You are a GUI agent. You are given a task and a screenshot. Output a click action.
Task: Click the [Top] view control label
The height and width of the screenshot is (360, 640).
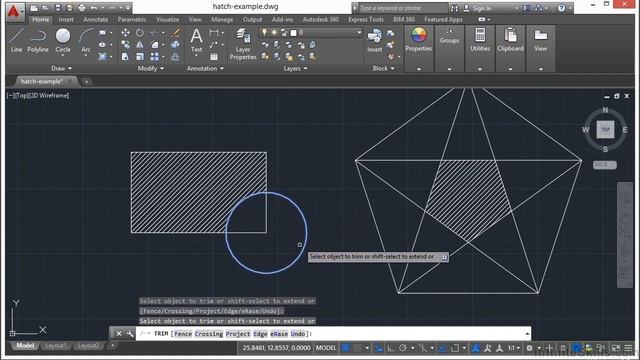[x=21, y=96]
